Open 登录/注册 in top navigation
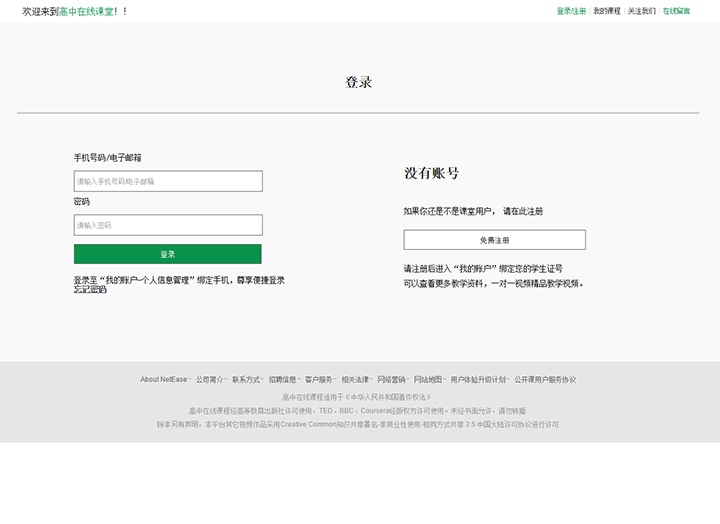This screenshot has height=524, width=720. click(x=571, y=11)
